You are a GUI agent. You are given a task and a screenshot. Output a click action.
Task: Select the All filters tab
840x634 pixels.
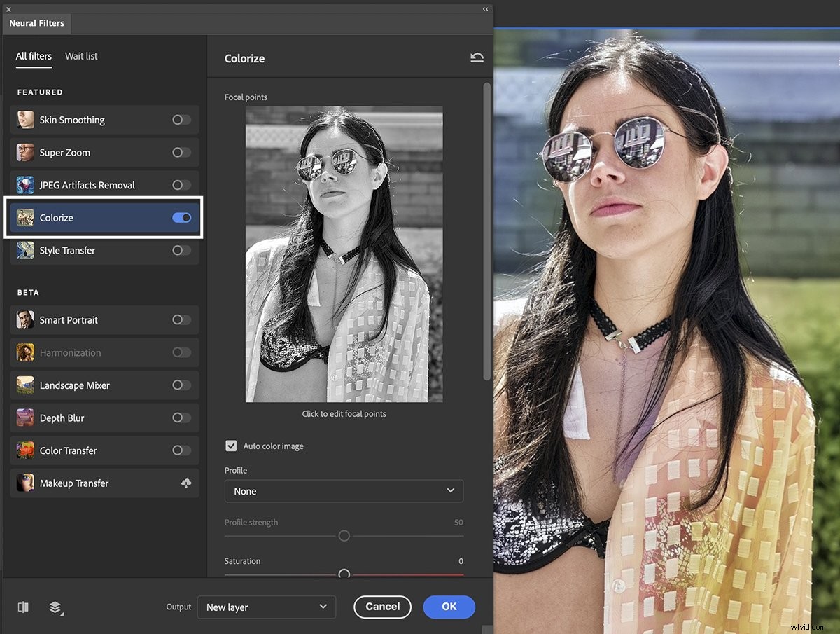33,56
